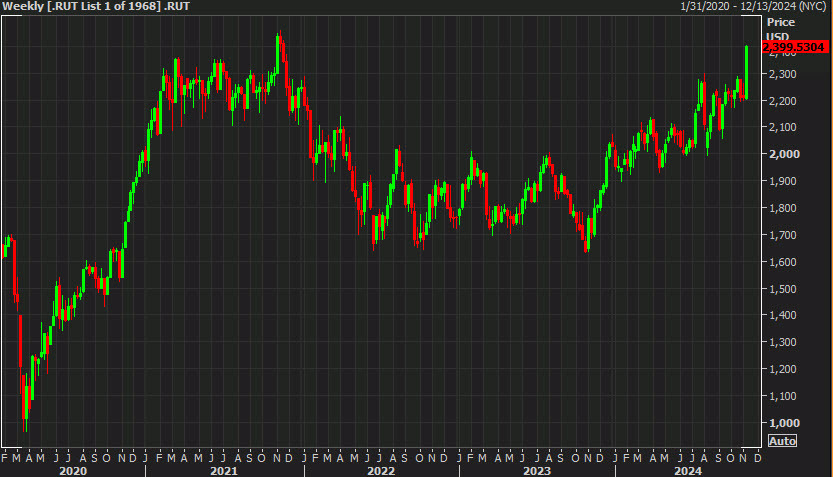Click the 1,400 price axis label
Screen dimensions: 833x477
click(783, 316)
